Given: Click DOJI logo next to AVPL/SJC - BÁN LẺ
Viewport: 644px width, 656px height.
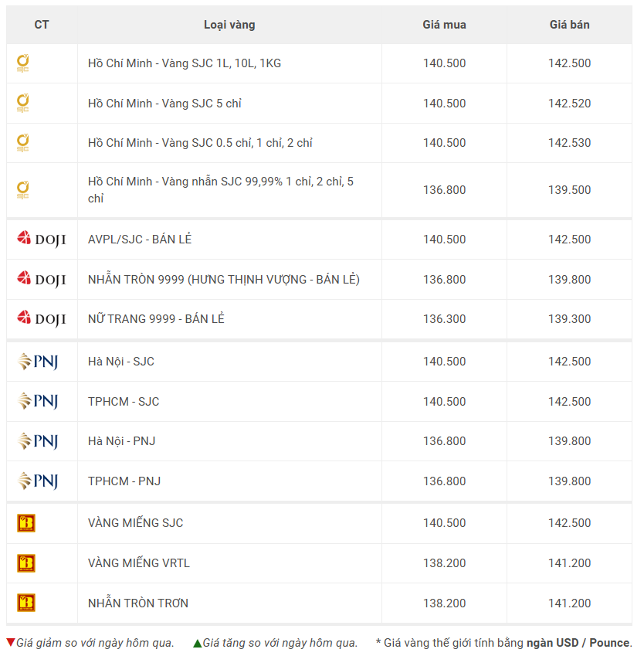Looking at the screenshot, I should pyautogui.click(x=41, y=240).
